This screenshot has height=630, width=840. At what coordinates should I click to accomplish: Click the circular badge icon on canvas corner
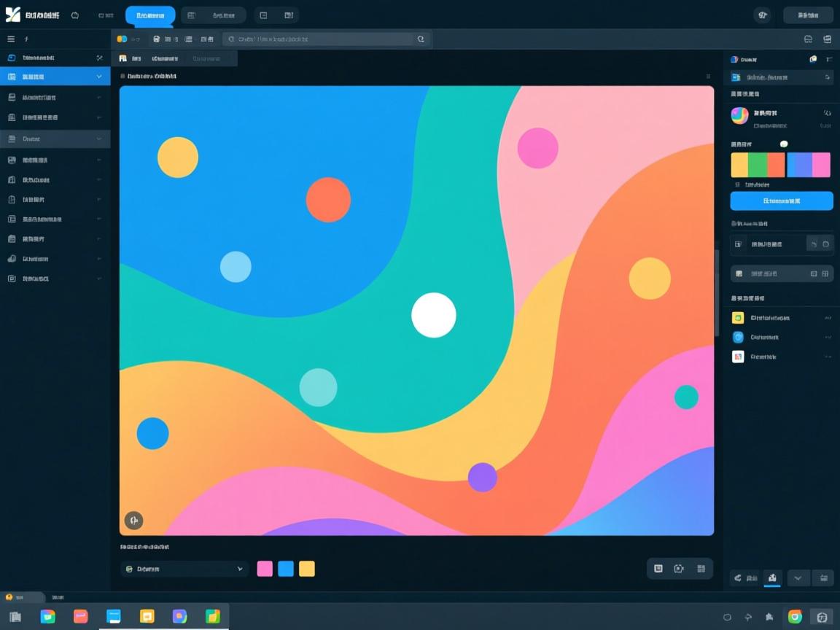point(133,520)
